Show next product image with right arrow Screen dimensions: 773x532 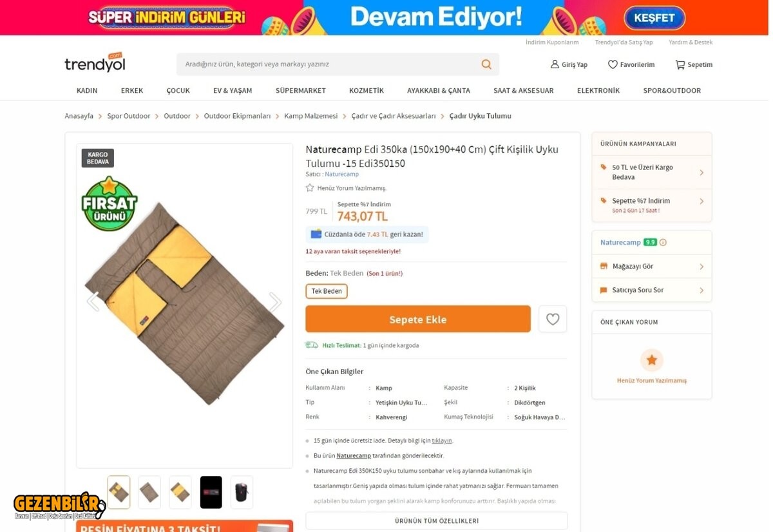275,301
